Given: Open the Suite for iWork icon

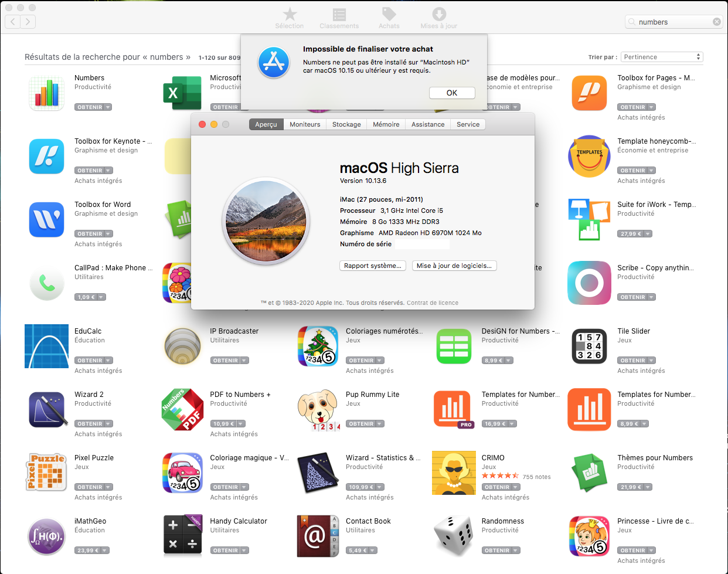Looking at the screenshot, I should 589,220.
